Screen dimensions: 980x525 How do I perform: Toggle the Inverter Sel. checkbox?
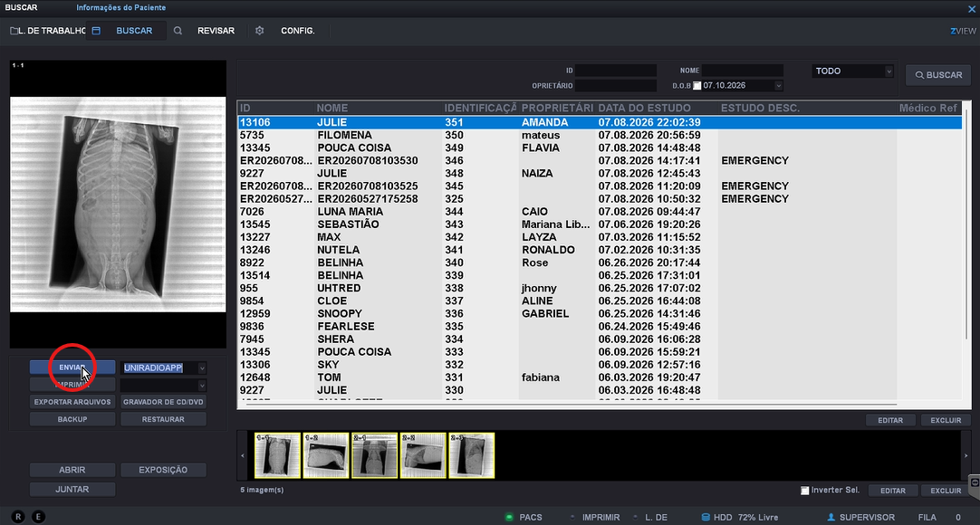click(x=805, y=490)
